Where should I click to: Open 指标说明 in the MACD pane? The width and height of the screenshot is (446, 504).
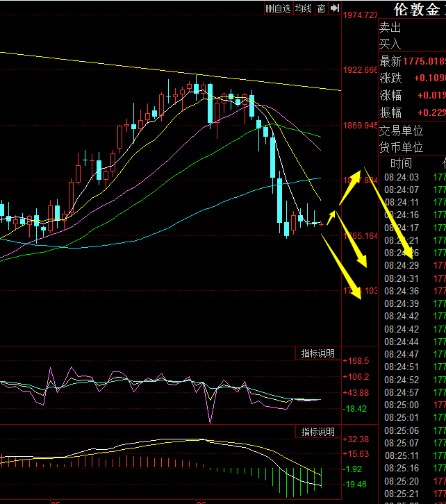317,432
